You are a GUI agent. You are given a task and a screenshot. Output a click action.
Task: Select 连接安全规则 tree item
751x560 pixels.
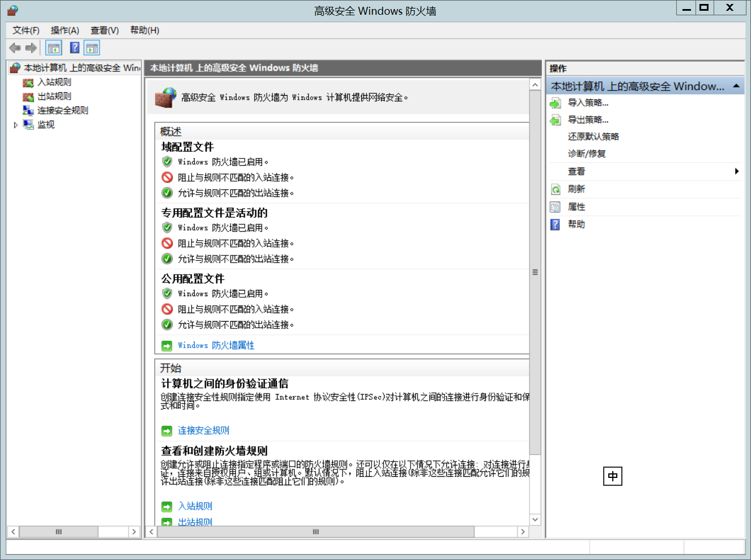click(63, 110)
